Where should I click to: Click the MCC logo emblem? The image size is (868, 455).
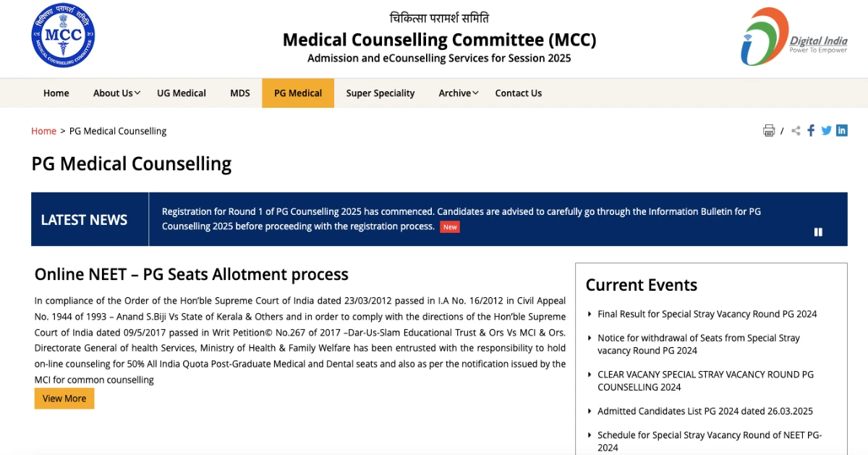[63, 36]
